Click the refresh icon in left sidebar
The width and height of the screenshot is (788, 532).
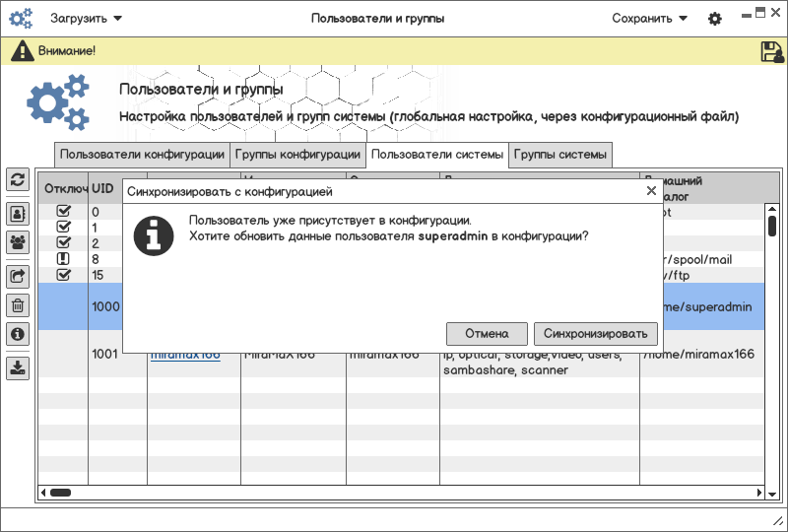18,179
